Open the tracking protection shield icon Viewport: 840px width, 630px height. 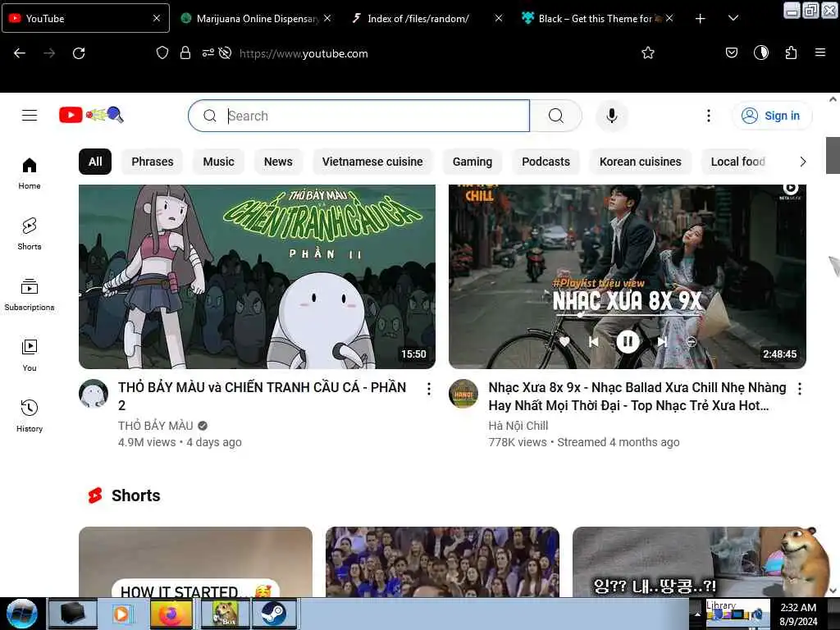(162, 52)
